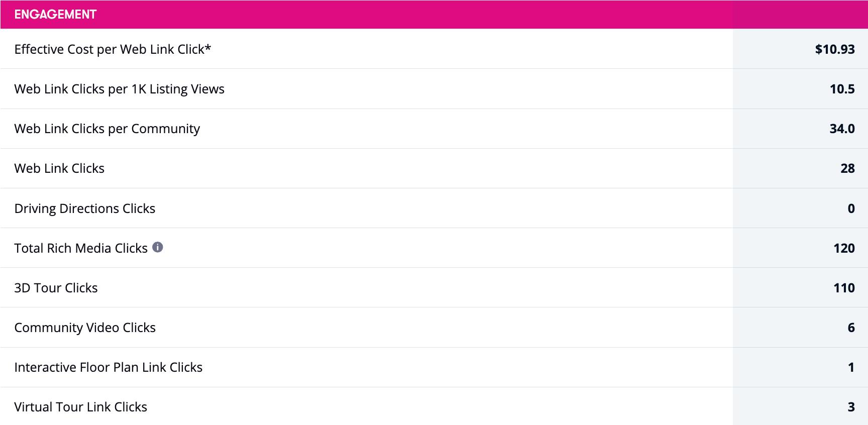Click the info icon beside Total Rich Media Clicks
This screenshot has height=425, width=868.
click(158, 247)
